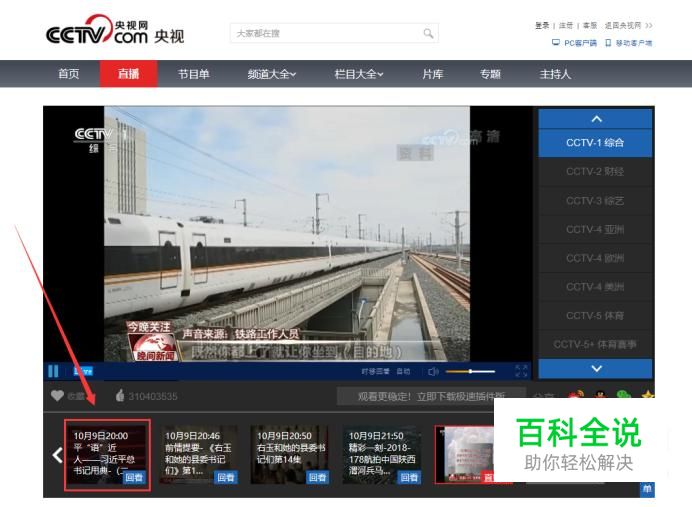Open the 节目单 navigation item
The image size is (692, 507).
pyautogui.click(x=193, y=74)
